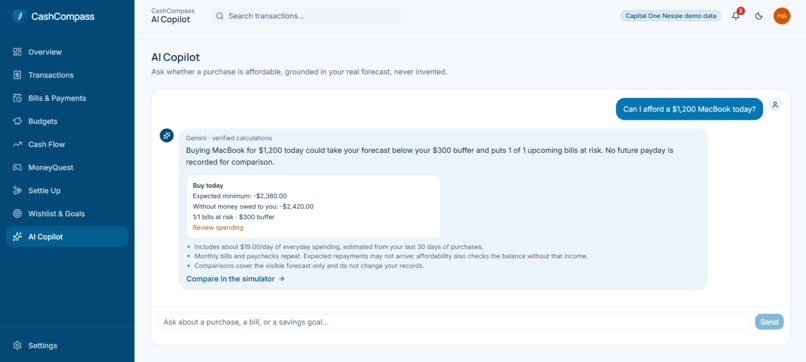Click 'Without money owed to you: -$2,420.00'
The height and width of the screenshot is (362, 806).
pos(253,206)
